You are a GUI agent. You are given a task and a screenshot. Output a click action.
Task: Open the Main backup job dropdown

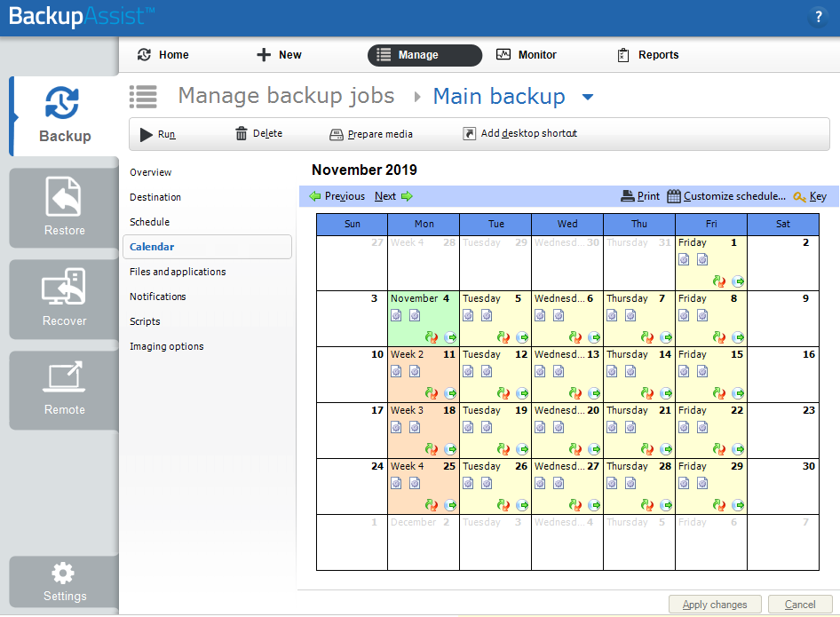587,98
